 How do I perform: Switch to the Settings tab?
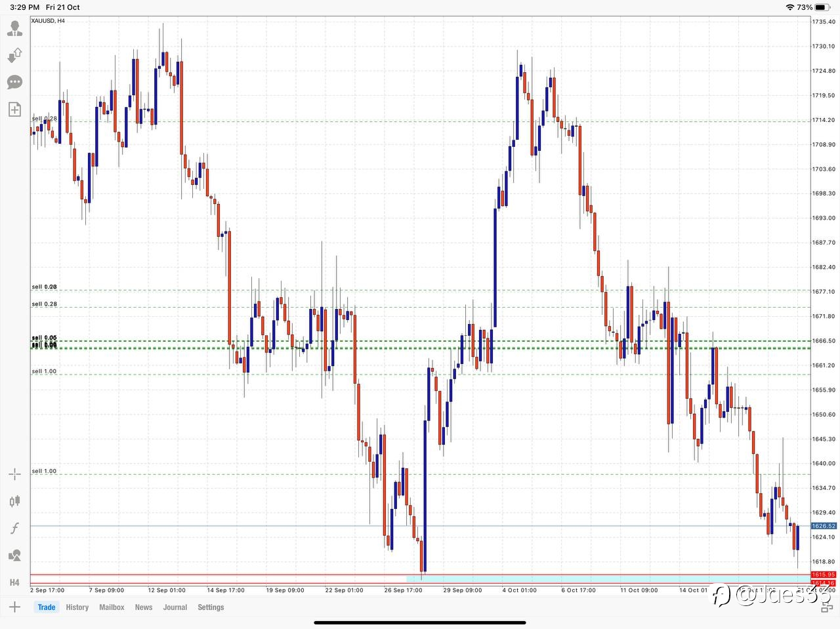[211, 607]
